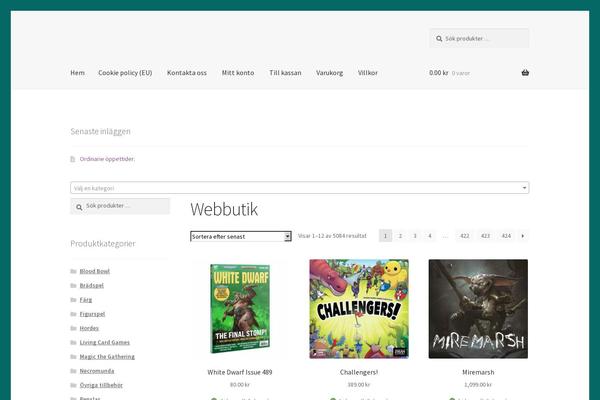Image resolution: width=600 pixels, height=400 pixels.
Task: Go to results page 2
Action: pyautogui.click(x=400, y=236)
